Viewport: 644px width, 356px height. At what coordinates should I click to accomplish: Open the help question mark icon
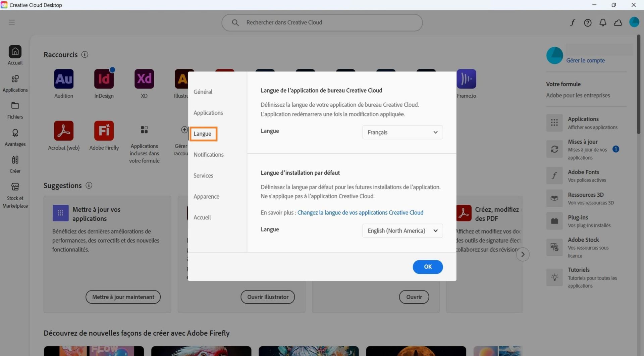pyautogui.click(x=588, y=22)
